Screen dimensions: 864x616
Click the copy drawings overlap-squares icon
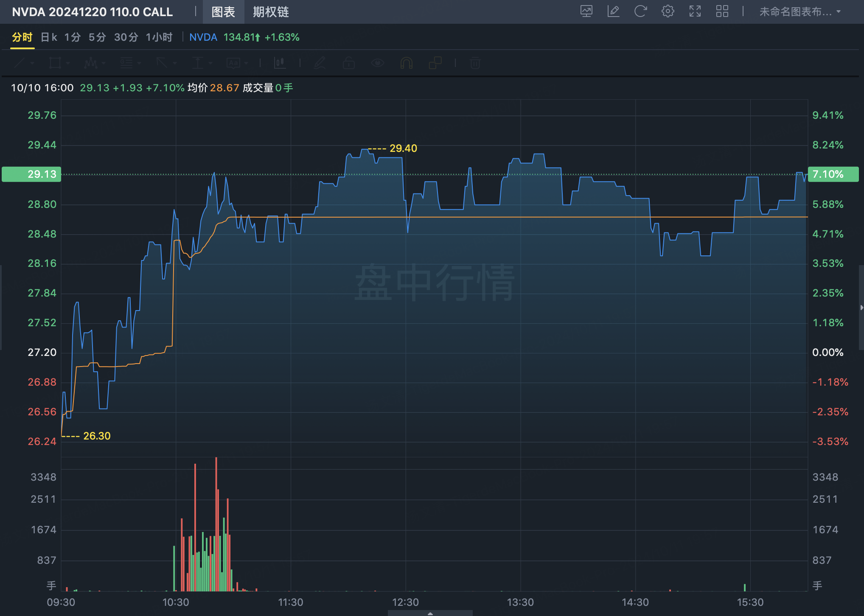click(x=435, y=63)
